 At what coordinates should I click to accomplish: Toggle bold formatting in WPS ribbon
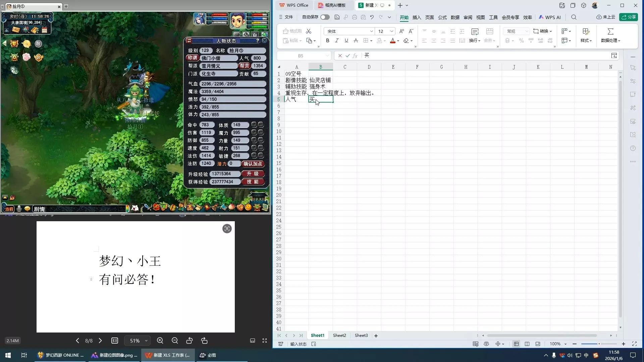(327, 41)
